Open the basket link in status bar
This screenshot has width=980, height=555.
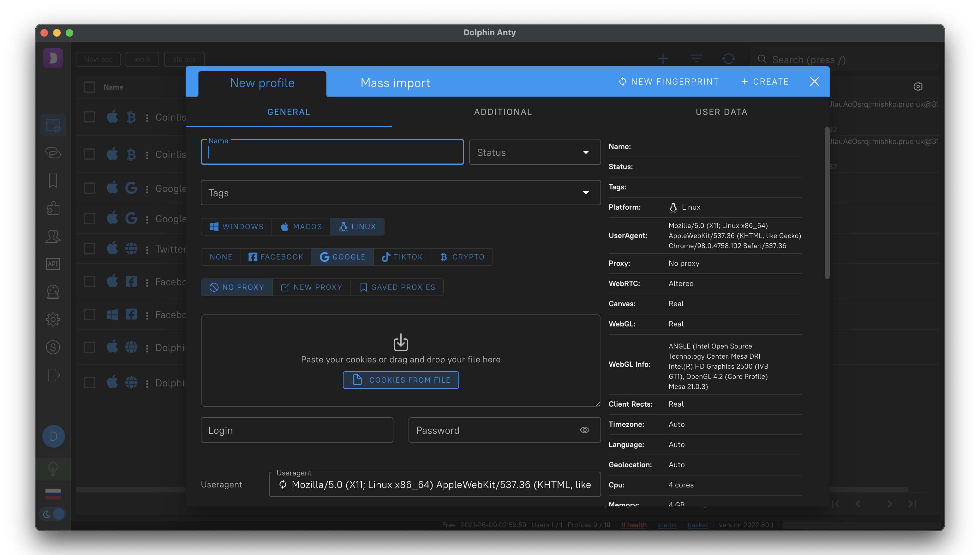697,525
